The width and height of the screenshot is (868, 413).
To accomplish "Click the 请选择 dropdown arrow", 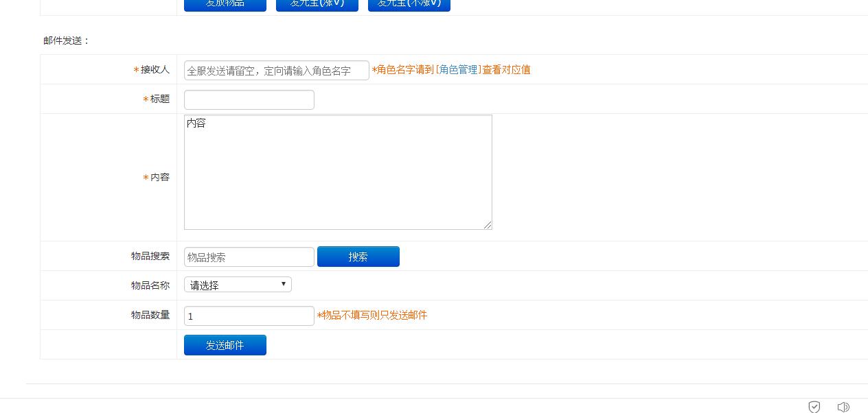I will pyautogui.click(x=283, y=284).
